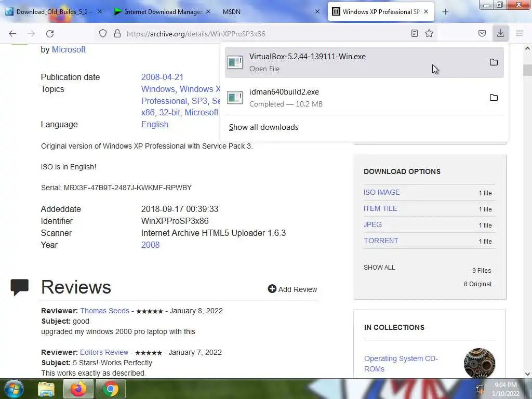The width and height of the screenshot is (532, 399).
Task: Open a new browser tab
Action: [x=445, y=12]
